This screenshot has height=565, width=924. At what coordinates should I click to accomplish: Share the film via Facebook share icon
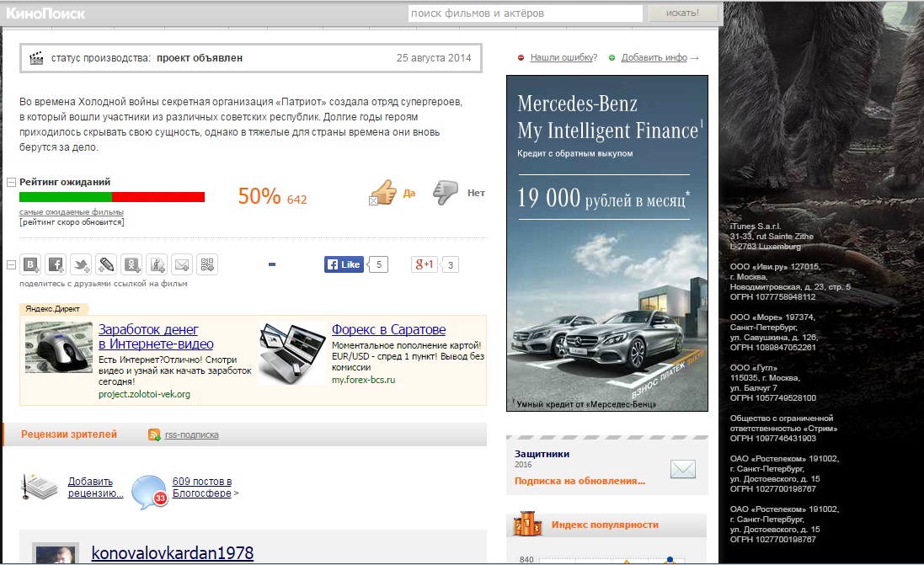point(56,264)
